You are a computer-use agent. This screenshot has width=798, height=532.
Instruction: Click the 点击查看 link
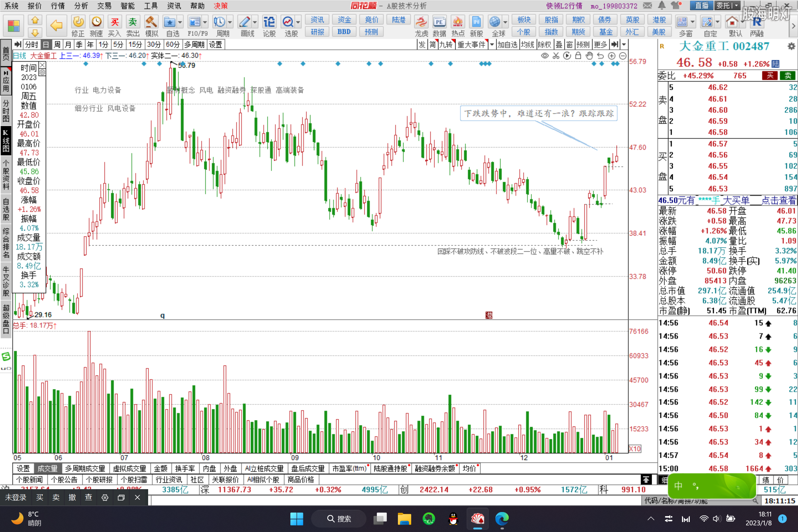[x=778, y=200]
